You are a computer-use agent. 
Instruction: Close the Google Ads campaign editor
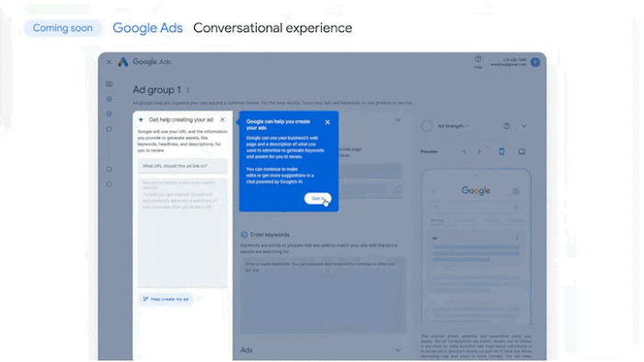click(x=109, y=62)
